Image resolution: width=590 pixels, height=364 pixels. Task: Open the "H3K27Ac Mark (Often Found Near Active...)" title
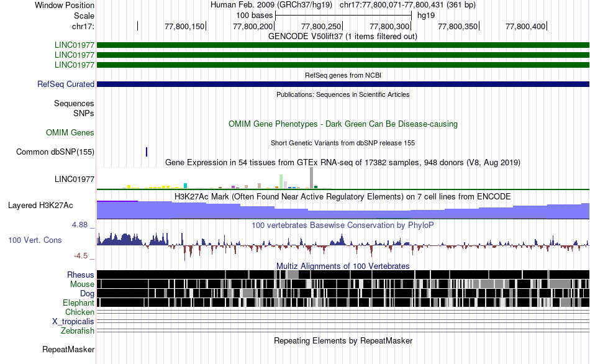(x=343, y=197)
